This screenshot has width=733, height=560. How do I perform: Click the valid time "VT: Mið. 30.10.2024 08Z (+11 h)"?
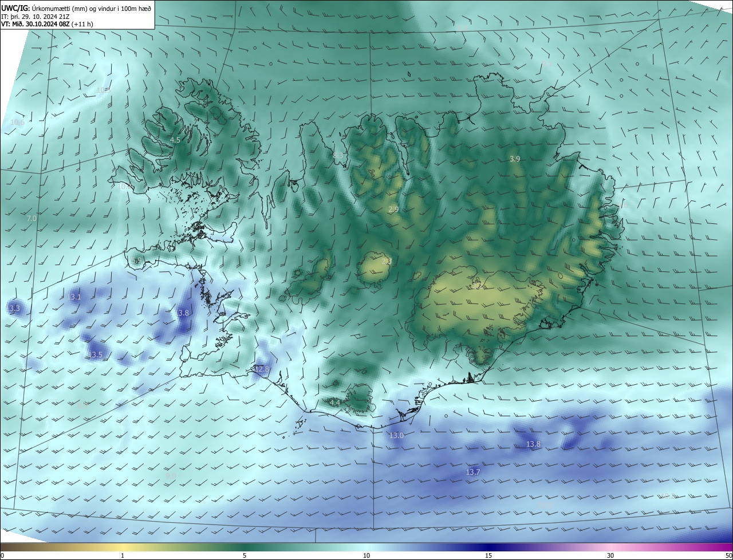pos(48,24)
